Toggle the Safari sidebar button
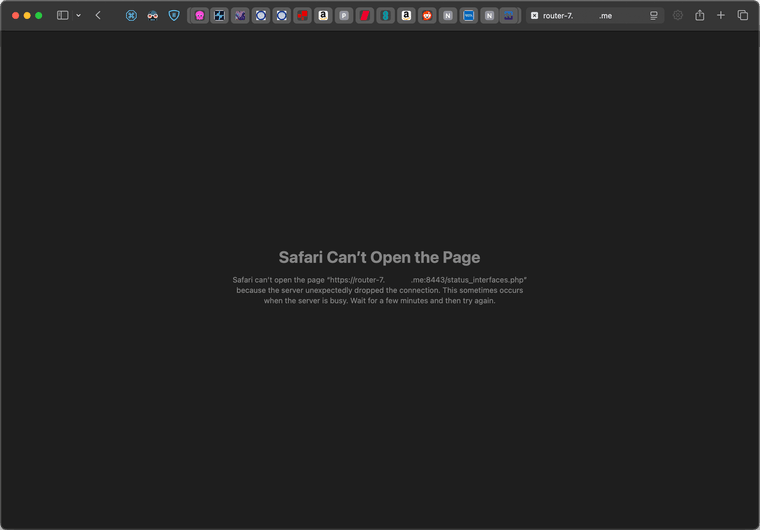The width and height of the screenshot is (760, 530). 63,16
